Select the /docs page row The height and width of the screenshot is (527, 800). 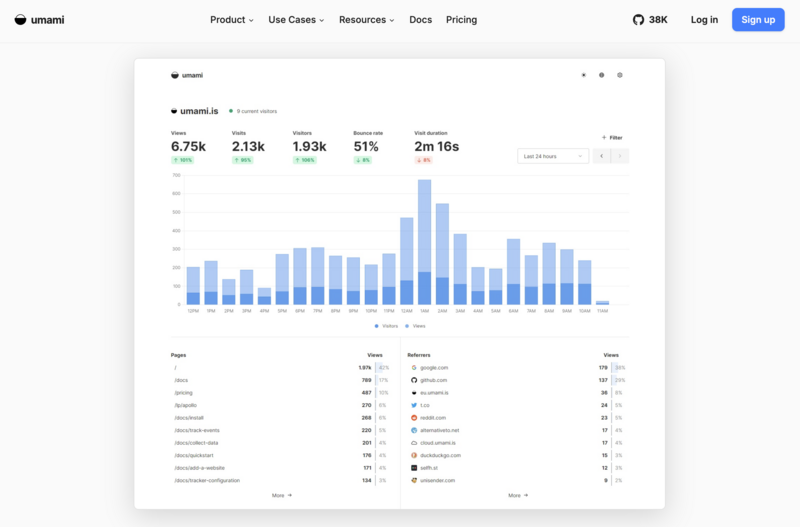click(x=280, y=380)
